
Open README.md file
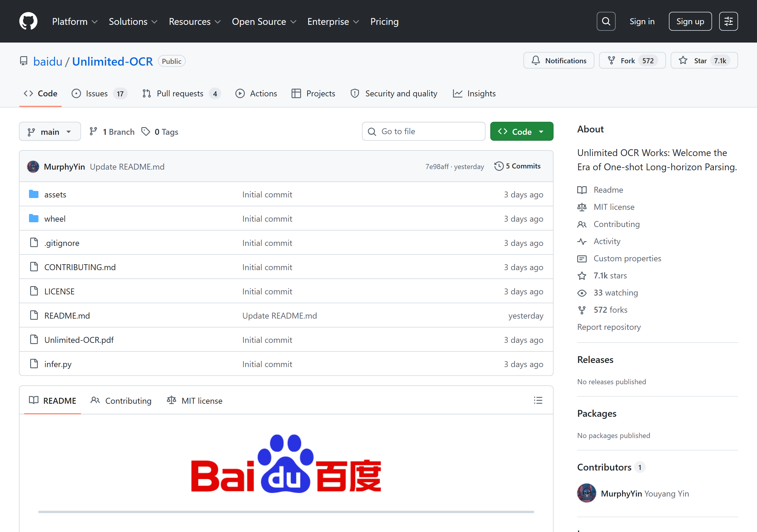(x=67, y=316)
